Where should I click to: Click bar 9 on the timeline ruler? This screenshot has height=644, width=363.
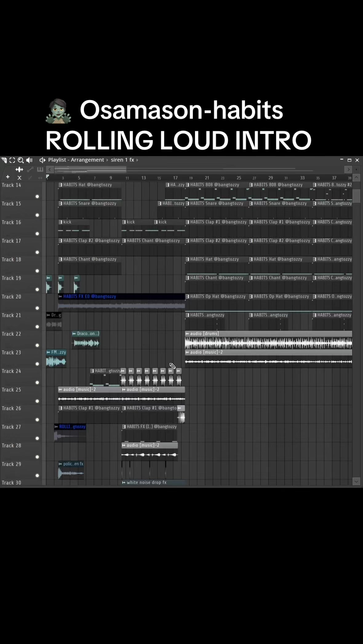[111, 178]
